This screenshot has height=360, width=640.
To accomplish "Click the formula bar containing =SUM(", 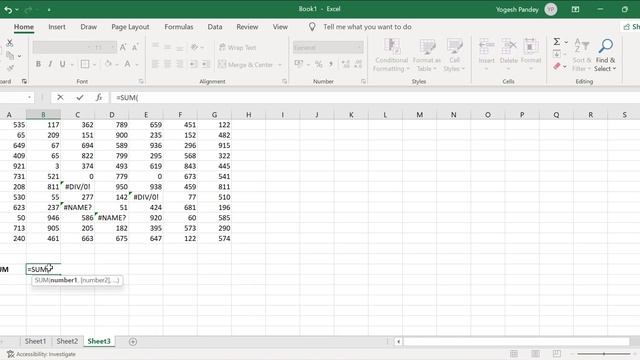I will tap(376, 98).
